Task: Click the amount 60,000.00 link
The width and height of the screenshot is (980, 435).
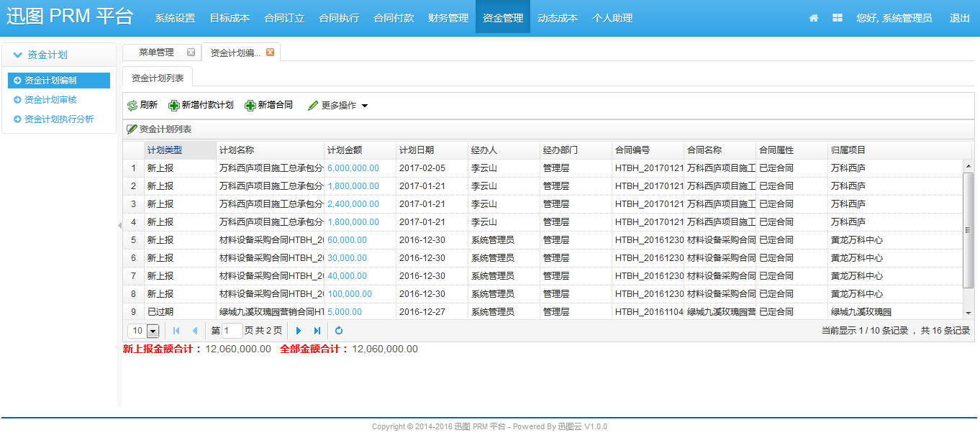Action: pos(348,240)
